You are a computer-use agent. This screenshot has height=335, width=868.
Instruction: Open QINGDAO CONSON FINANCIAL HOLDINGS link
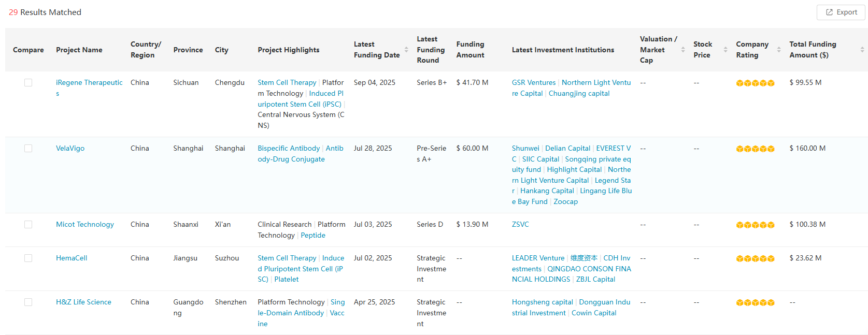572,274
